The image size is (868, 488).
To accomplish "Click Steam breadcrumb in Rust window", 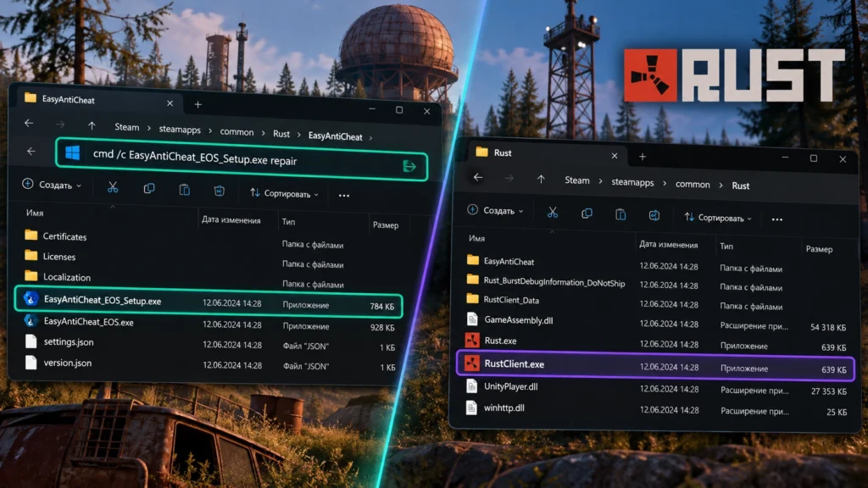I will coord(576,180).
